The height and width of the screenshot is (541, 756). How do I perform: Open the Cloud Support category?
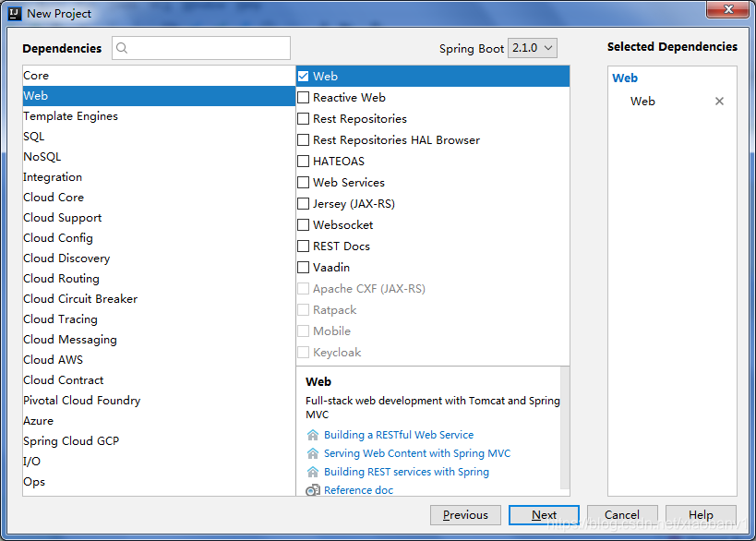[x=159, y=218]
